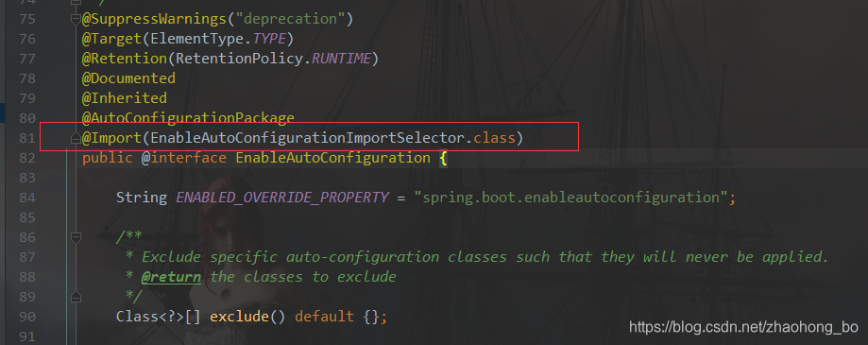Viewport: 868px width, 345px height.
Task: Click the Javadoc opening on line 86
Action: tap(129, 237)
